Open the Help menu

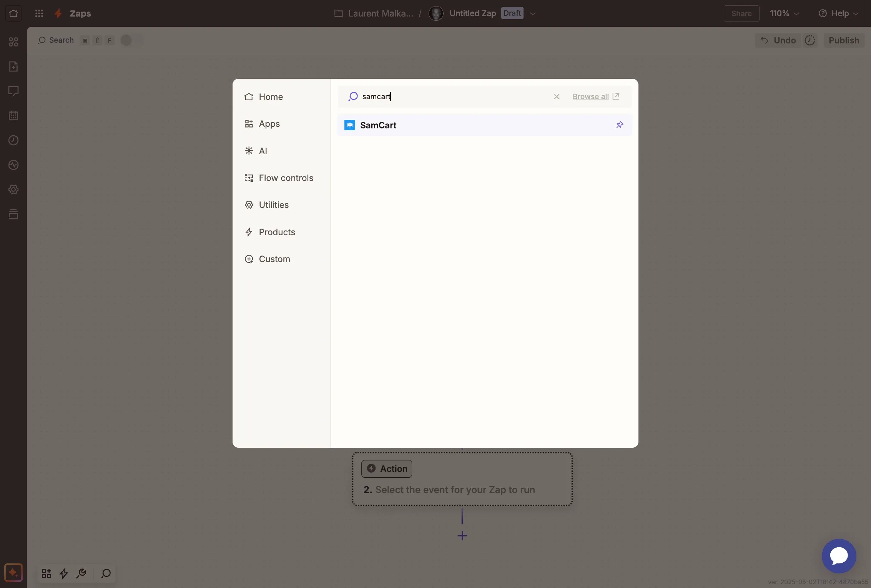click(x=838, y=13)
